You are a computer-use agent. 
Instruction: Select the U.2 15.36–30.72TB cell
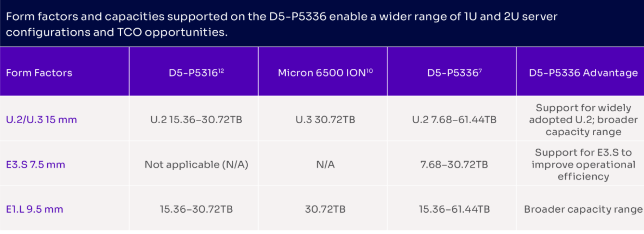coord(196,120)
